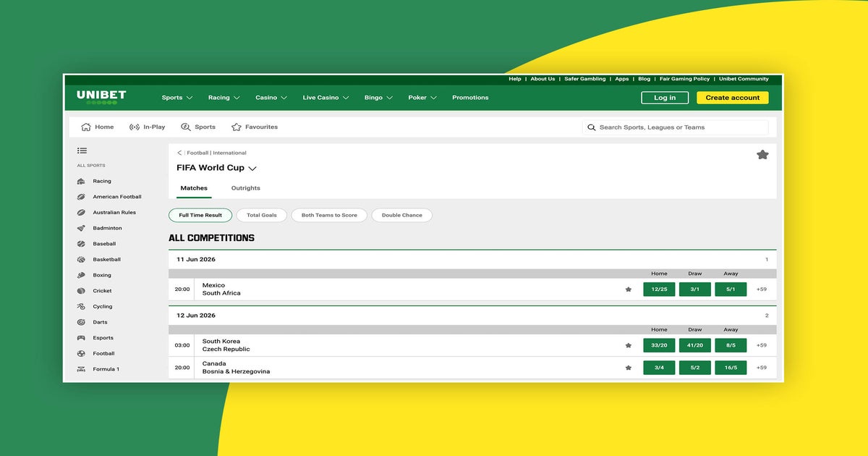The width and height of the screenshot is (868, 456).
Task: Go back using the breadcrumb chevron
Action: 179,153
